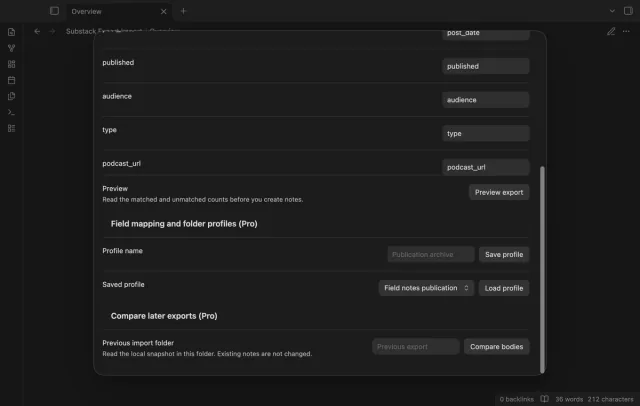This screenshot has width=640, height=406.
Task: Create new canvas from ribbon icon
Action: [x=11, y=64]
